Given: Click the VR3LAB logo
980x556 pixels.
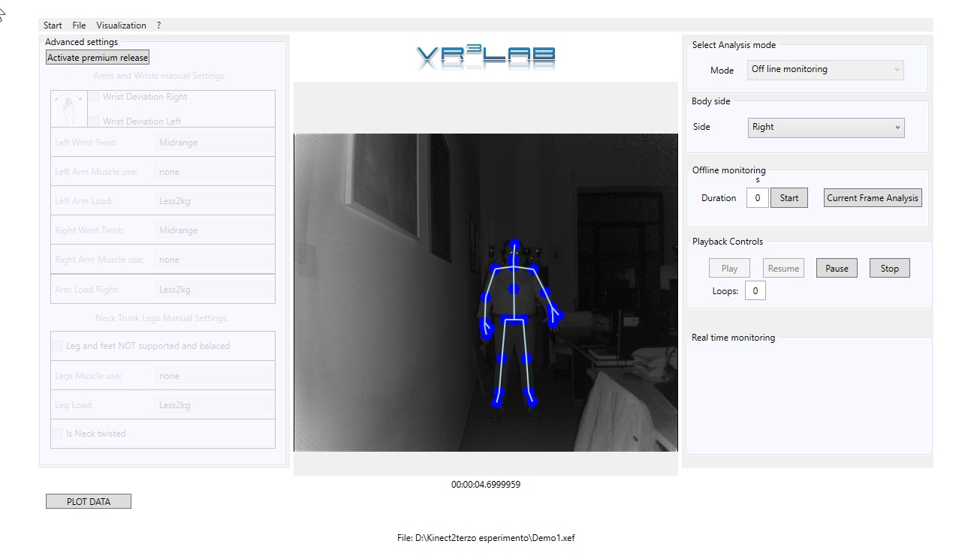Looking at the screenshot, I should [x=486, y=58].
